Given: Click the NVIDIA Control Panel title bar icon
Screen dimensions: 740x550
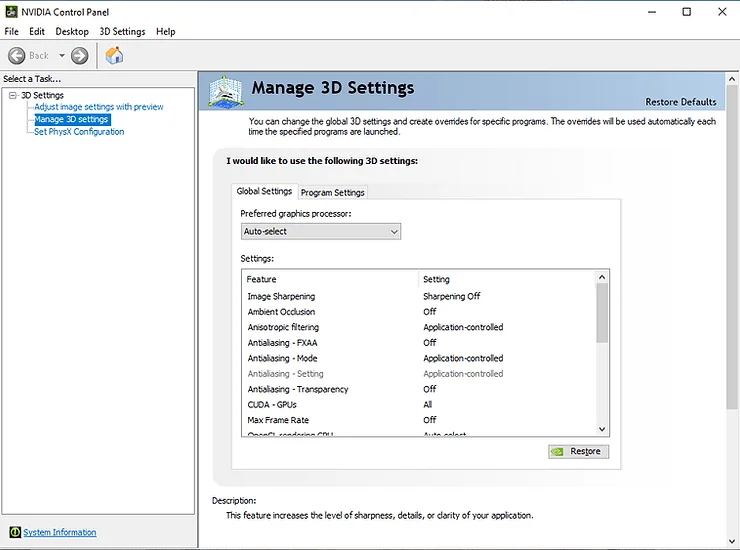Looking at the screenshot, I should 11,12.
